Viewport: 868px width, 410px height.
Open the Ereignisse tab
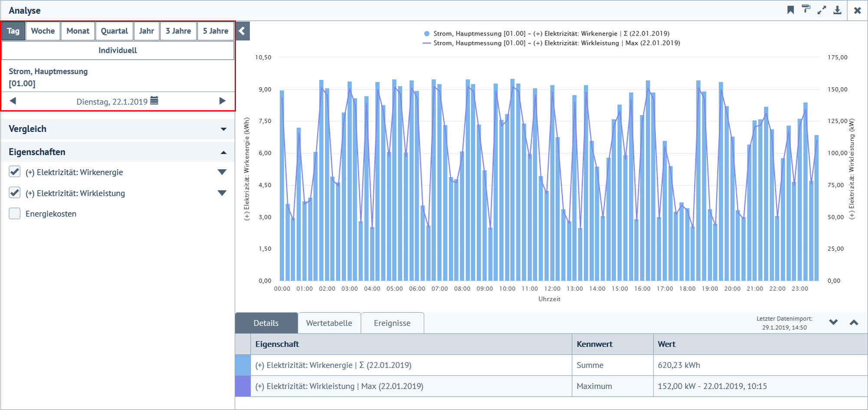392,323
